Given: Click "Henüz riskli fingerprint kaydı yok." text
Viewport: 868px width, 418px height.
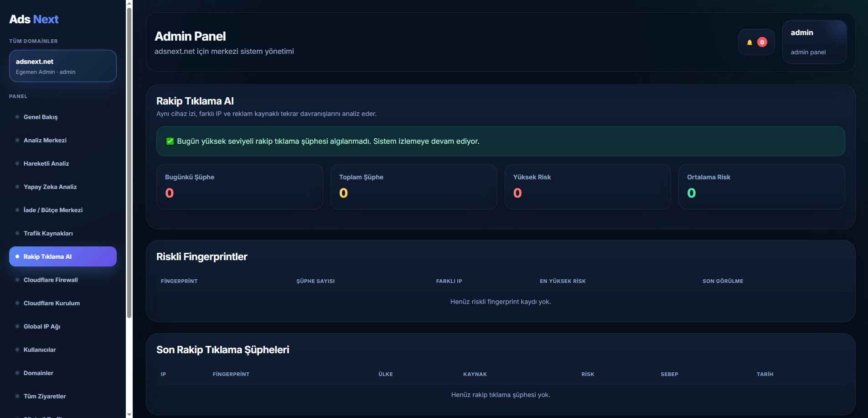Looking at the screenshot, I should pyautogui.click(x=501, y=302).
